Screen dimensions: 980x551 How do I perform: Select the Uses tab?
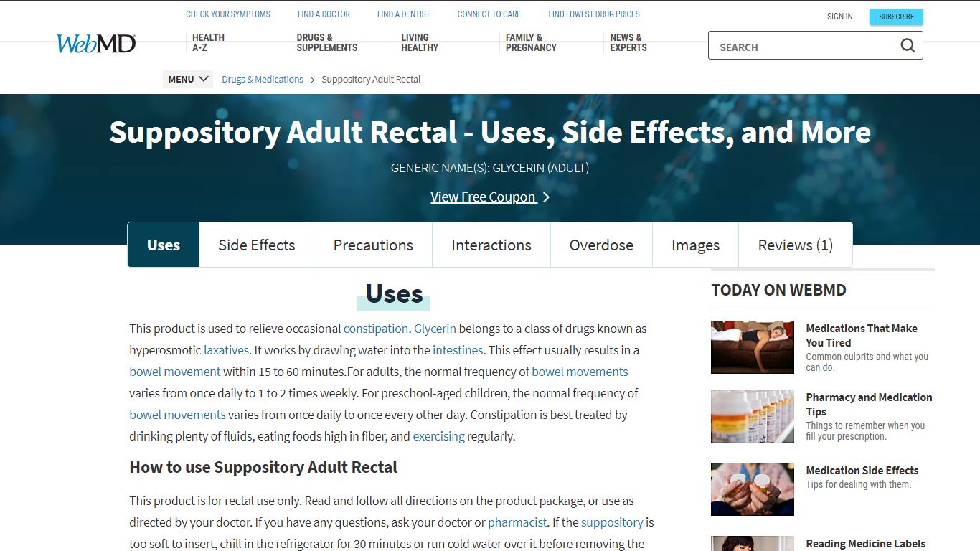(164, 245)
